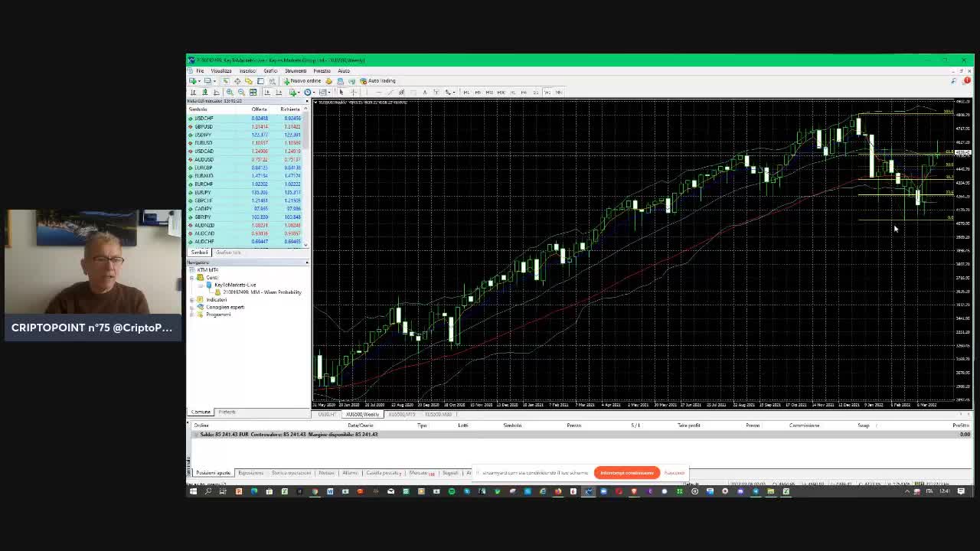
Task: Select KeyToMarkets-Live in Navigator
Action: coord(234,285)
